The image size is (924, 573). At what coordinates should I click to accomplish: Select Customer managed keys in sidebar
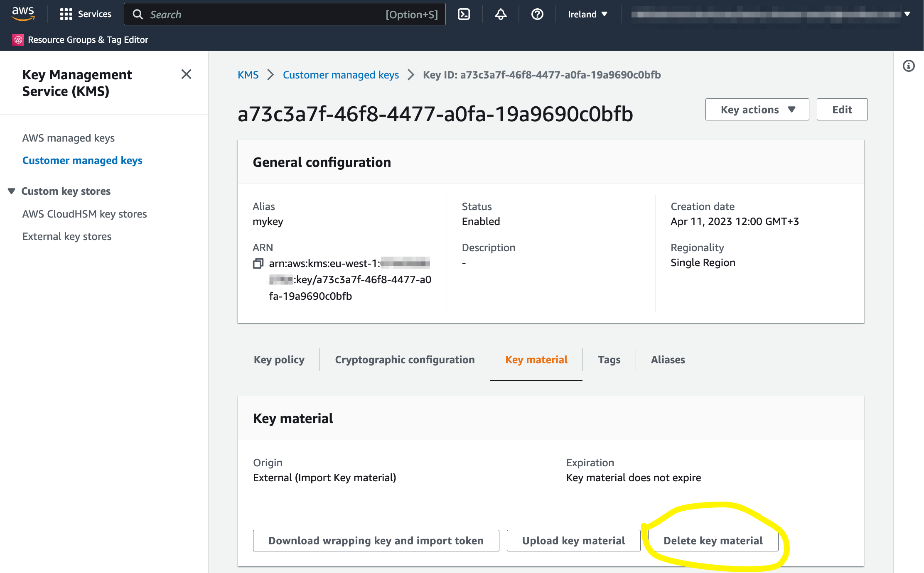pos(82,160)
